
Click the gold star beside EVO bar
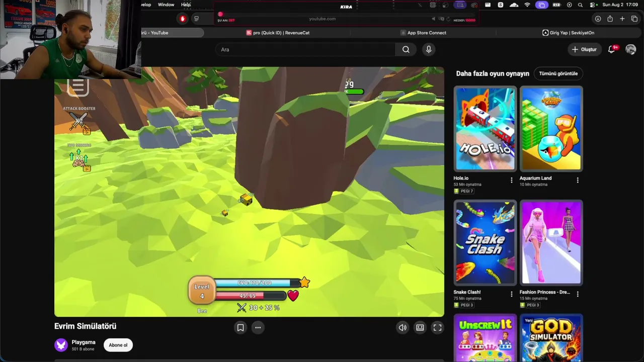point(304,283)
